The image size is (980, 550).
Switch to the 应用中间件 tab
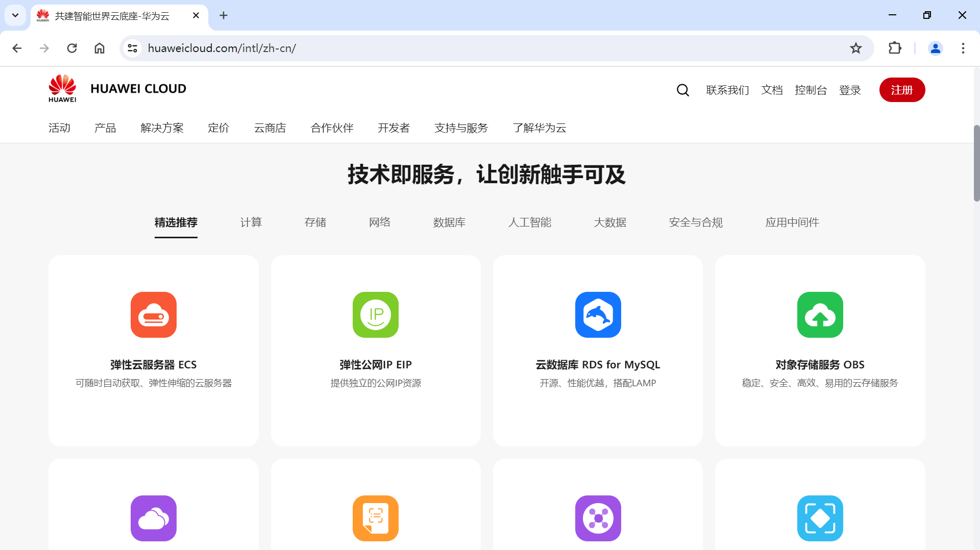click(x=792, y=222)
